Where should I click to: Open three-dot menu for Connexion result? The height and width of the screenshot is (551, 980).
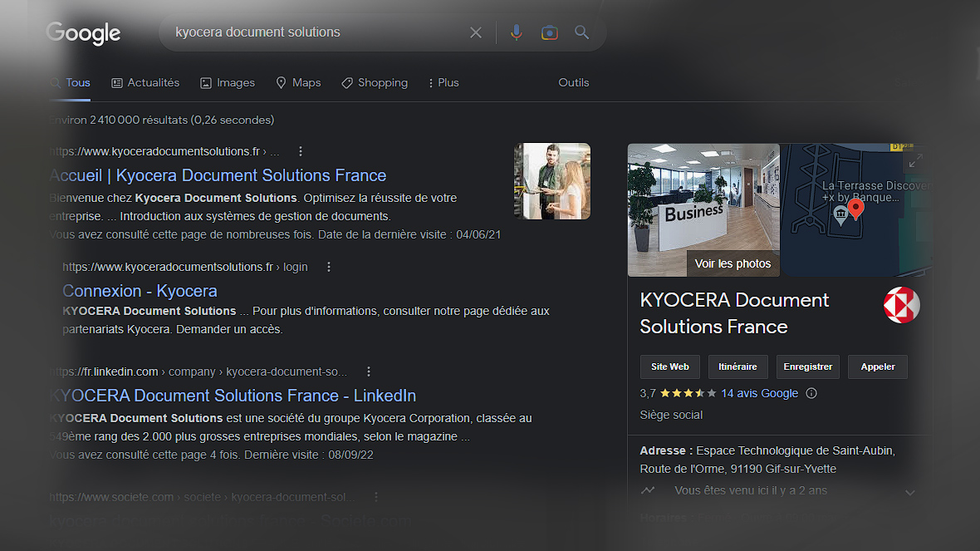(x=329, y=267)
